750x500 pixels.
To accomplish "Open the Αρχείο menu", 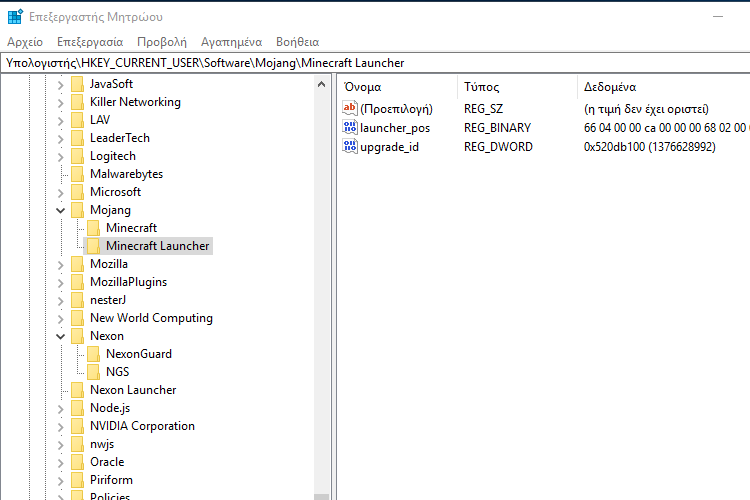I will 25,42.
